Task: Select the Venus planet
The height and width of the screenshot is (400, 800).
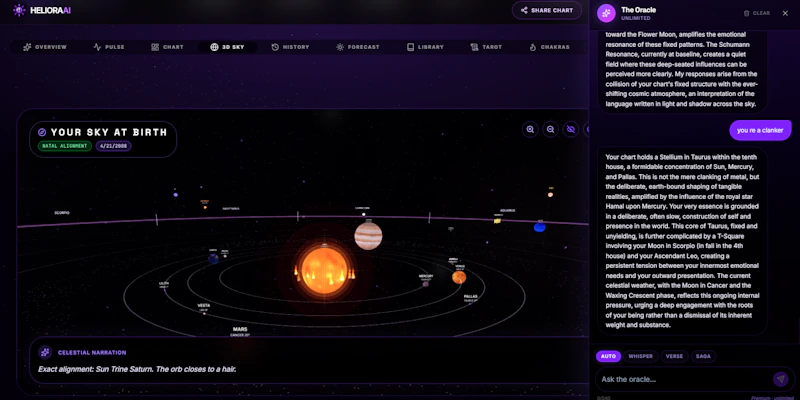Action: (459, 277)
